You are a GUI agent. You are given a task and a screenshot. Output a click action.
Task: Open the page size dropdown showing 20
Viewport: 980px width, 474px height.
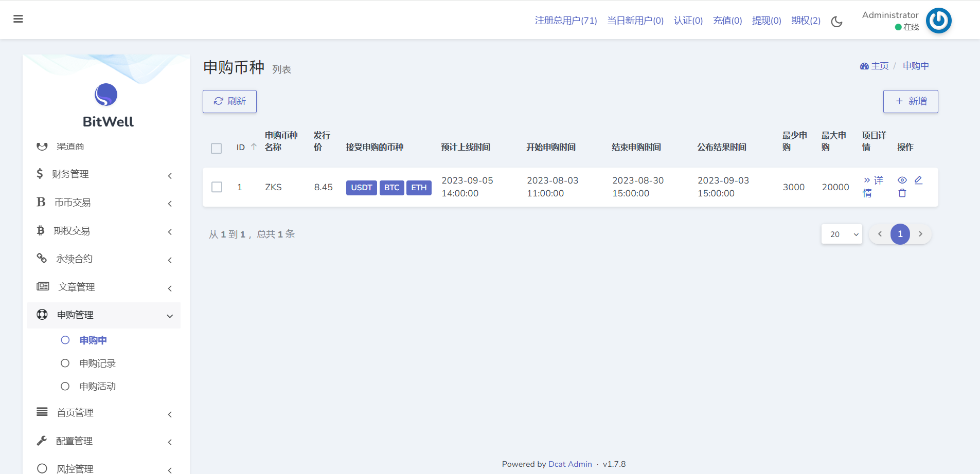click(x=842, y=234)
